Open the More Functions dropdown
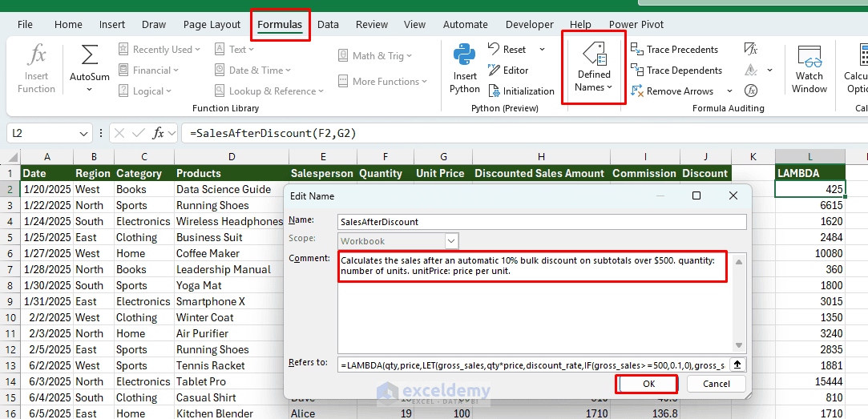Image resolution: width=868 pixels, height=419 pixels. point(383,82)
